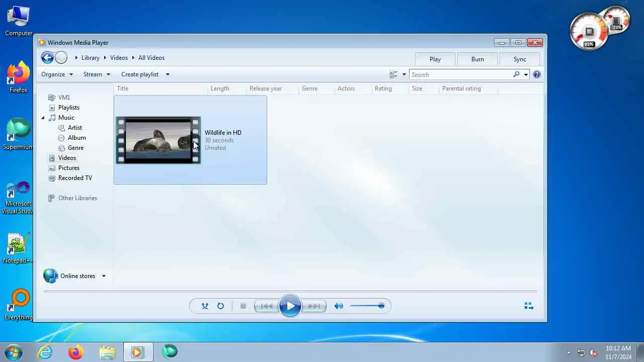Image resolution: width=644 pixels, height=362 pixels.
Task: Select Artist under Music
Action: (x=74, y=128)
